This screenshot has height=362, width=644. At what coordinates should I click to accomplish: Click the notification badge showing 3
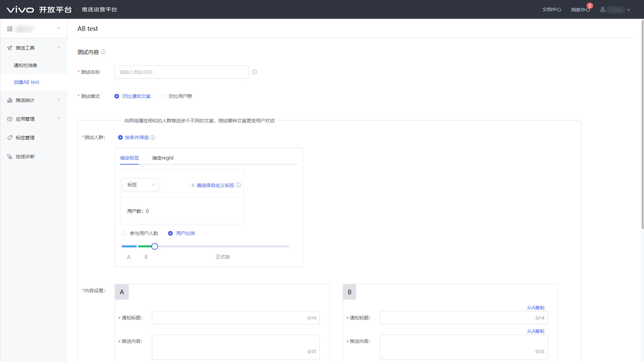point(590,6)
